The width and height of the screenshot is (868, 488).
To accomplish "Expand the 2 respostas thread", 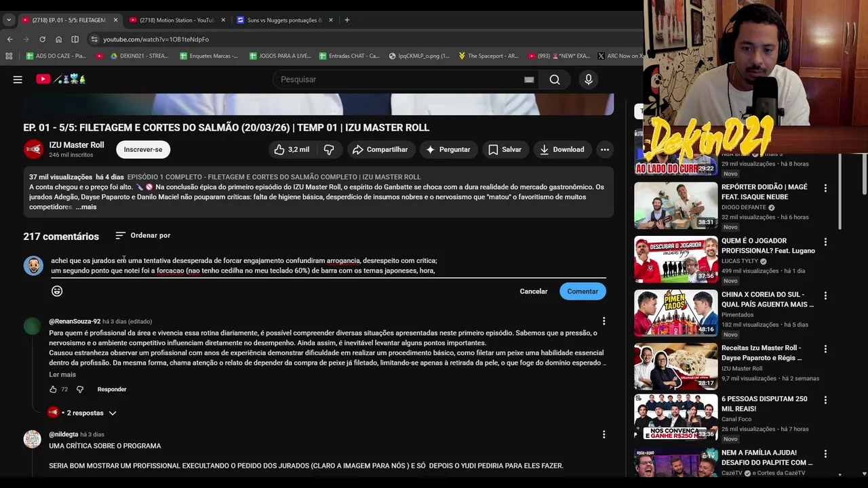I will 82,413.
